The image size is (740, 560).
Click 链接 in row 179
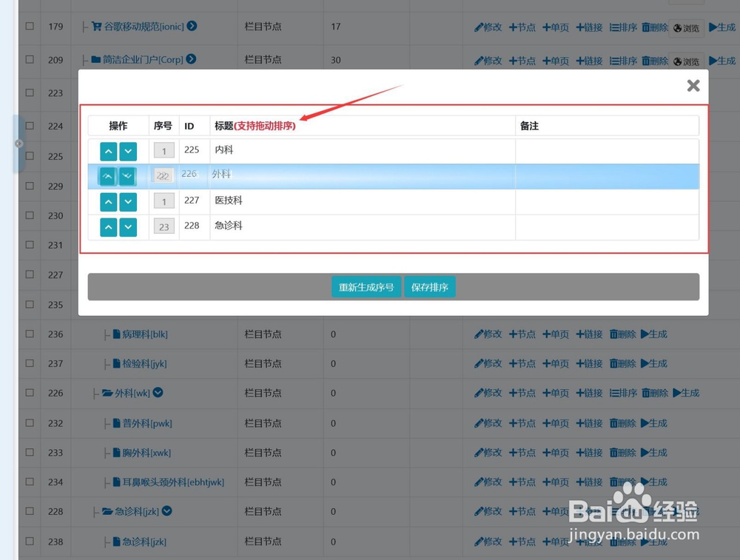point(589,27)
